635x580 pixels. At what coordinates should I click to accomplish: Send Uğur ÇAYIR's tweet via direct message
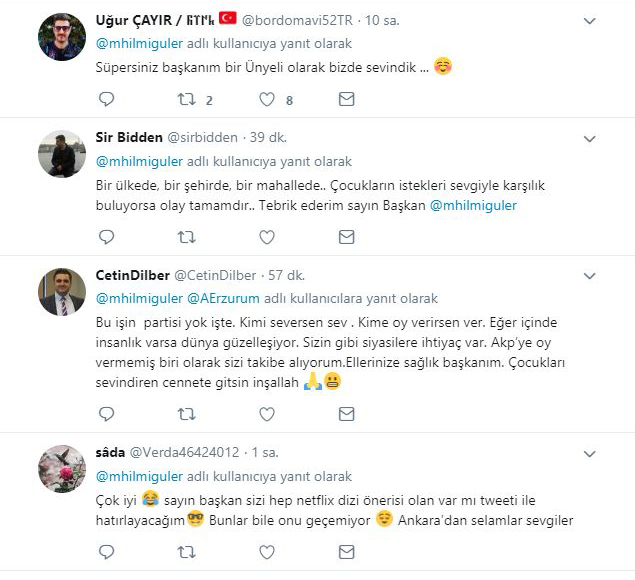[347, 99]
